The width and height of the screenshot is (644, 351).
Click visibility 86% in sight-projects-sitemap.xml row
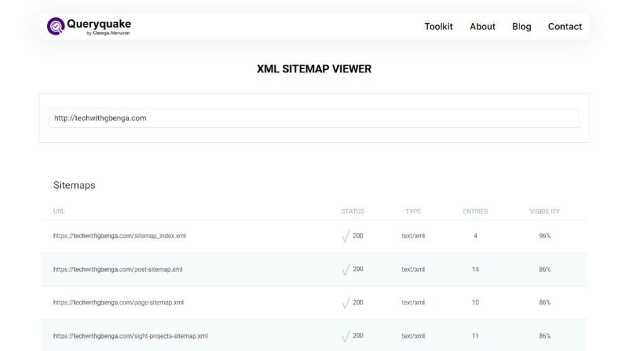(x=545, y=336)
